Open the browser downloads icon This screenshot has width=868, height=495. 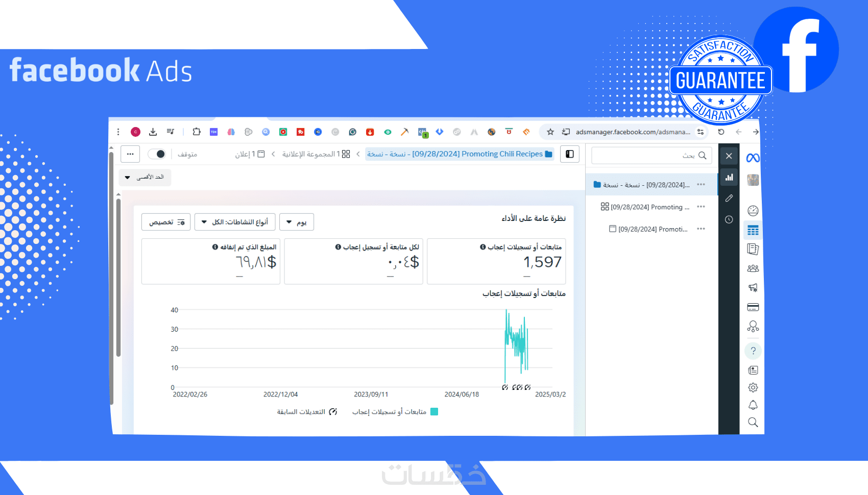[153, 132]
